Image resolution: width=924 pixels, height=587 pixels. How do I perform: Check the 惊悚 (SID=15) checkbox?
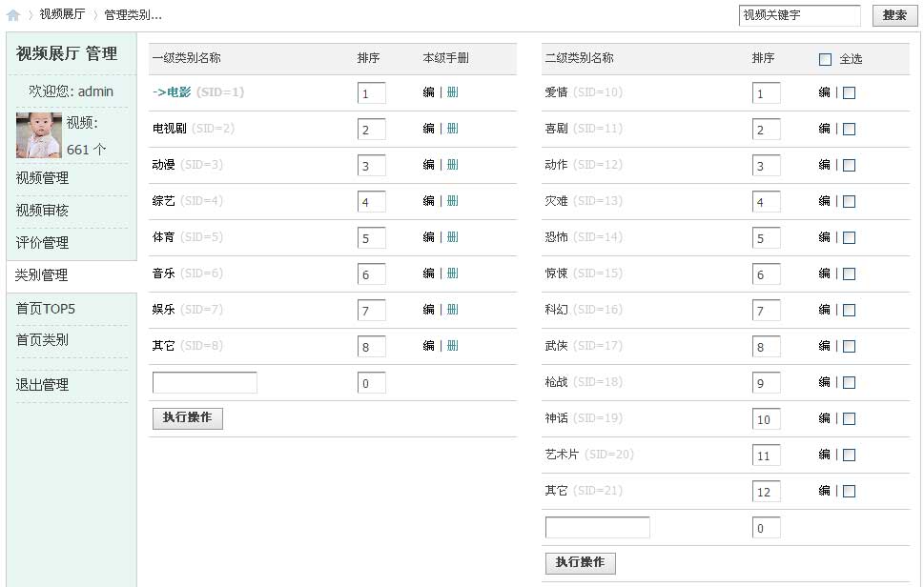[850, 273]
